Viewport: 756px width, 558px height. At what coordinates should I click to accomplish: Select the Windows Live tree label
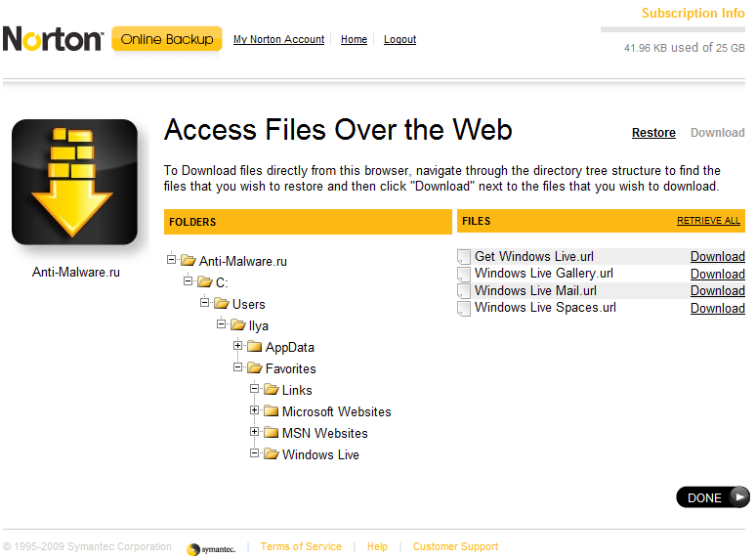[x=320, y=454]
